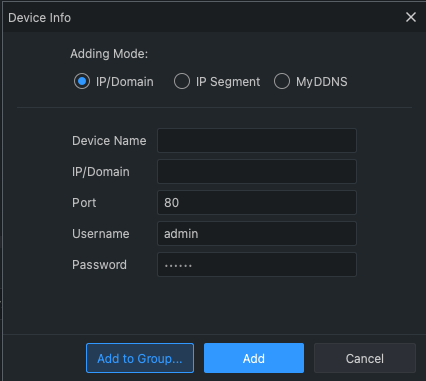The width and height of the screenshot is (426, 381).
Task: Click the 'Port' label text
Action: point(84,203)
